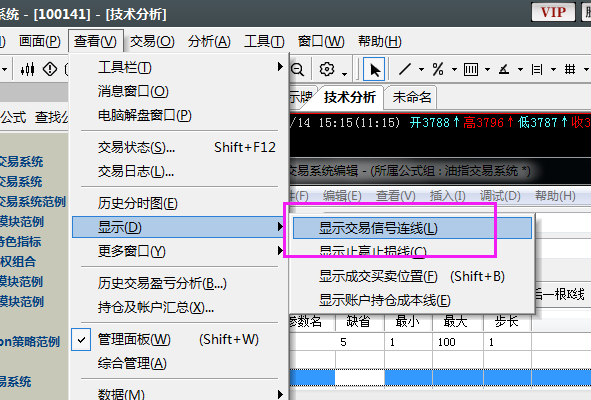Select 权组合 item in left panel
591x400 pixels.
[18, 261]
